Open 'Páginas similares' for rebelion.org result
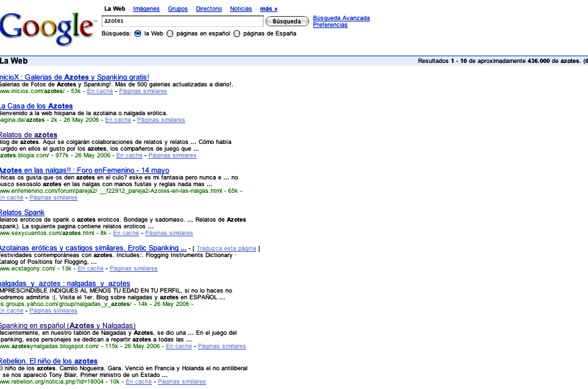 pyautogui.click(x=181, y=382)
